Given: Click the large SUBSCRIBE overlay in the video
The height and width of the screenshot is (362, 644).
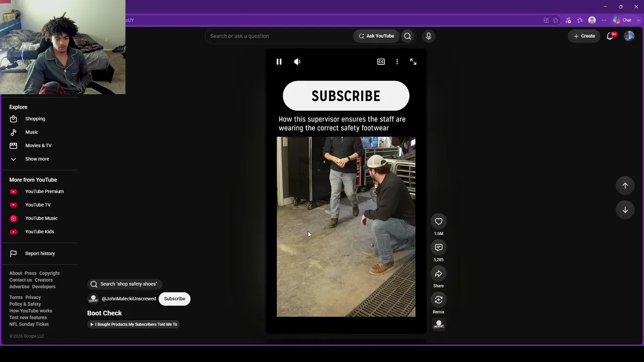Looking at the screenshot, I should click(346, 96).
